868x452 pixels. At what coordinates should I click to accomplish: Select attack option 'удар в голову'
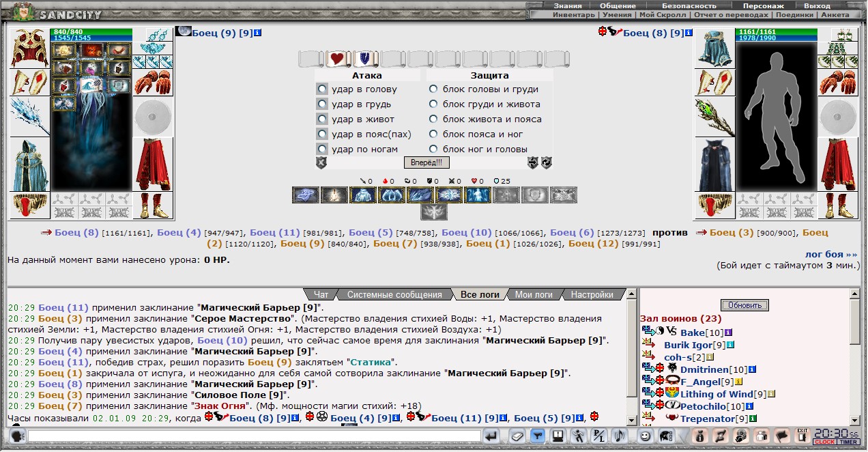tap(322, 89)
